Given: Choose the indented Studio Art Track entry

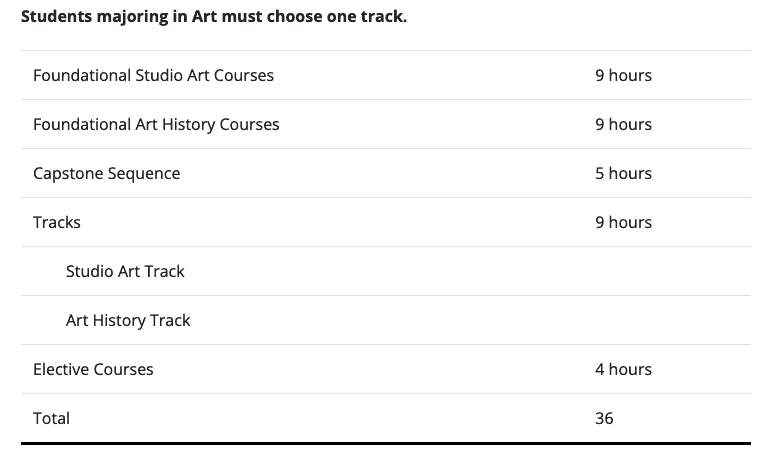Looking at the screenshot, I should tap(125, 271).
